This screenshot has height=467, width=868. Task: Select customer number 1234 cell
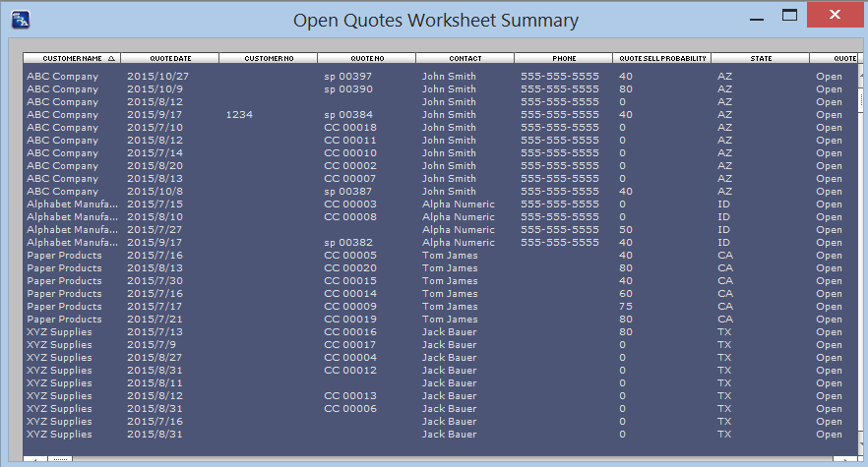239,115
